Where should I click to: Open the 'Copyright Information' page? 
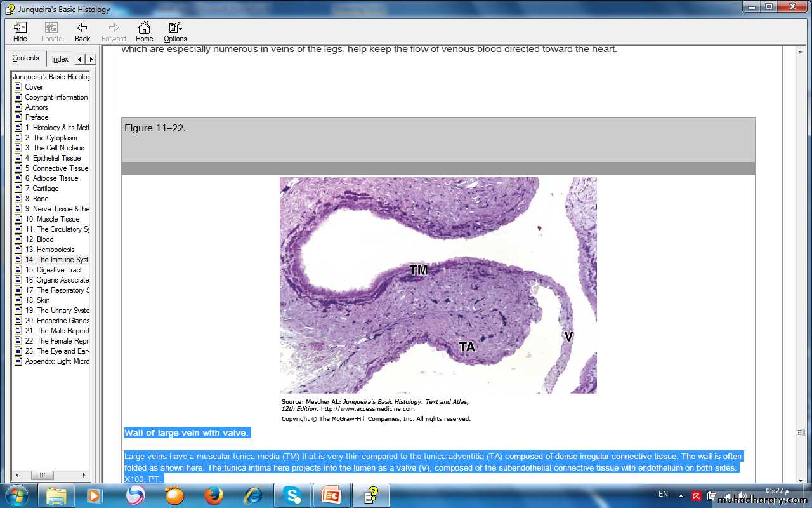pyautogui.click(x=56, y=97)
